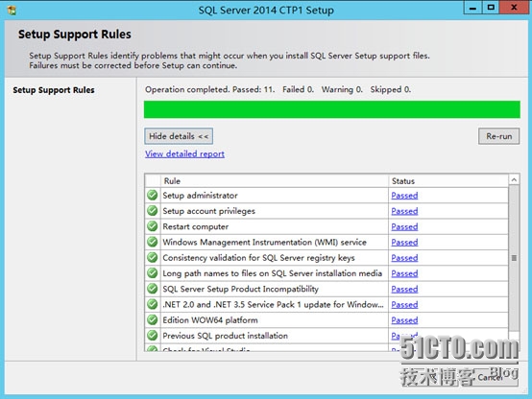Click green check icon beside Long path names row
Image resolution: width=532 pixels, height=399 pixels.
tap(153, 273)
